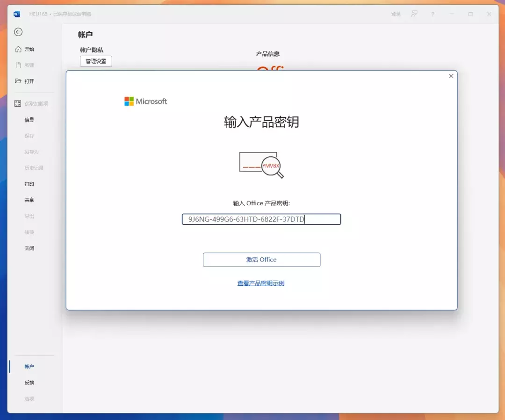The image size is (505, 420).
Task: Open the 信息 page
Action: click(29, 119)
